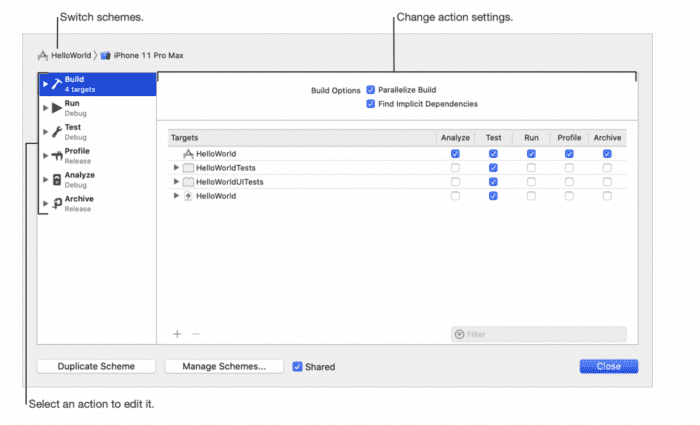
Task: Remove target with the minus button
Action: tap(195, 334)
